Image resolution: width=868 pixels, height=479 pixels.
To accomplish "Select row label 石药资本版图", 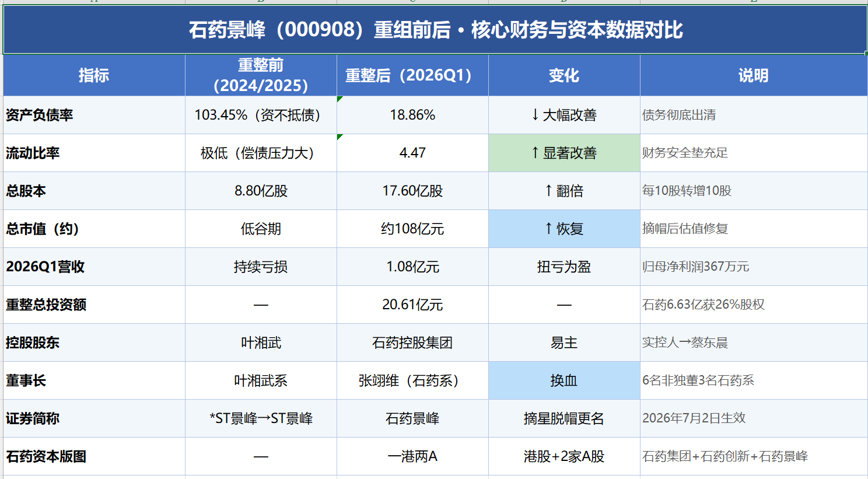I will point(94,456).
